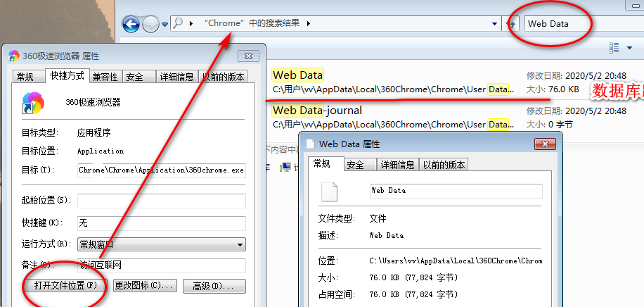Open the recent pages dropdown arrow

pos(165,25)
